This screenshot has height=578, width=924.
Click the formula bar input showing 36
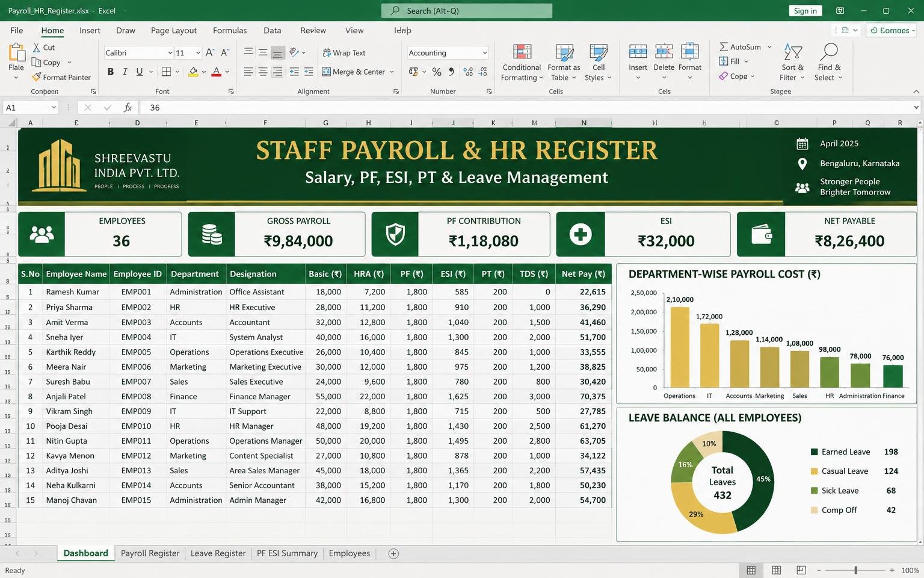click(529, 107)
